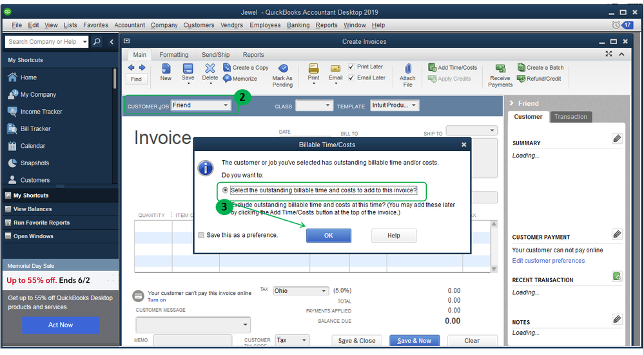
Task: Click the Search Company or Help field
Action: click(x=43, y=41)
